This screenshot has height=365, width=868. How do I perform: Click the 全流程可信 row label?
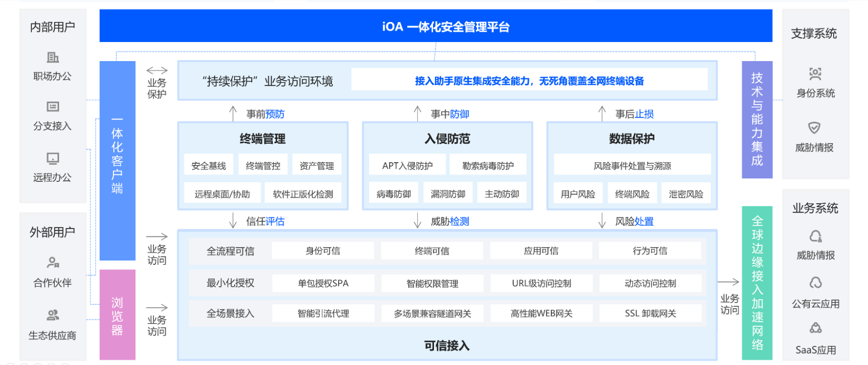click(x=230, y=251)
